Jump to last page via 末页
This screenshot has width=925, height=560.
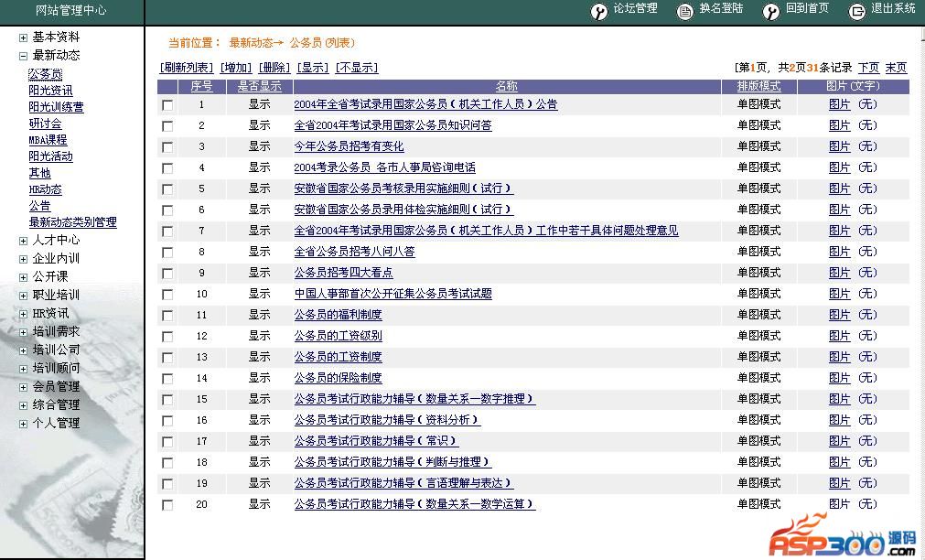coord(897,68)
